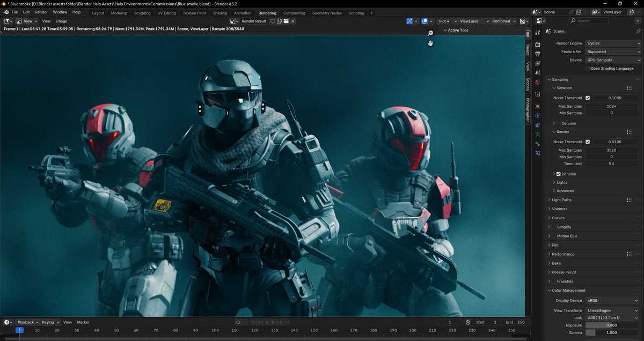
Task: Open Render sampling presets list icon
Action: click(629, 132)
